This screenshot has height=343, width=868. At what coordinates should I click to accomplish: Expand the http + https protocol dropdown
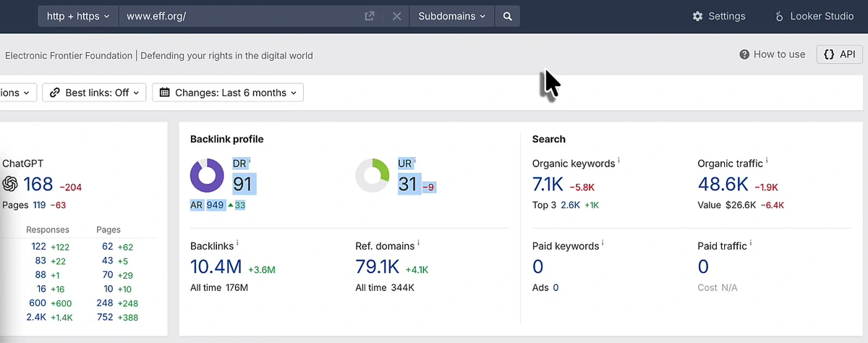[78, 16]
